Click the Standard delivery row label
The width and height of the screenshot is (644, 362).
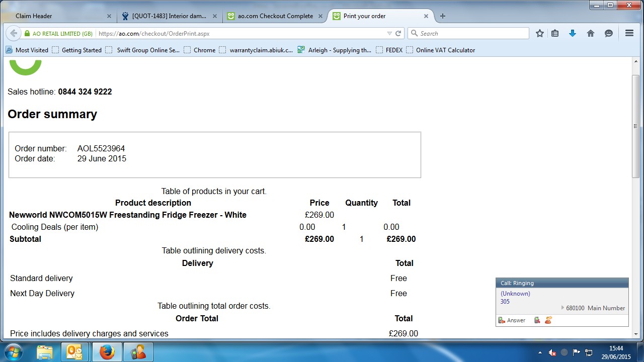click(x=41, y=279)
